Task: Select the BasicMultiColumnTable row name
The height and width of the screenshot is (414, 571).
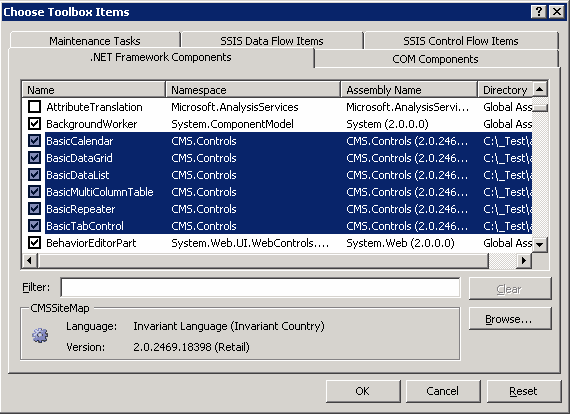Action: point(100,192)
